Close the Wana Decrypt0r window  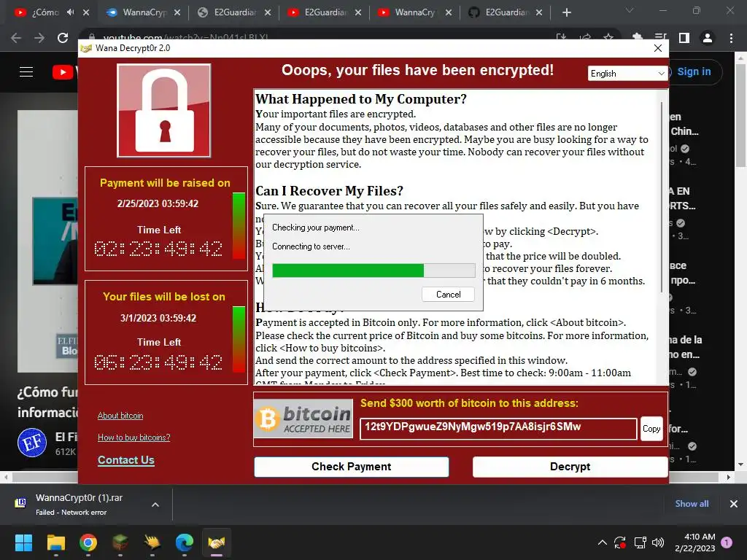click(658, 48)
